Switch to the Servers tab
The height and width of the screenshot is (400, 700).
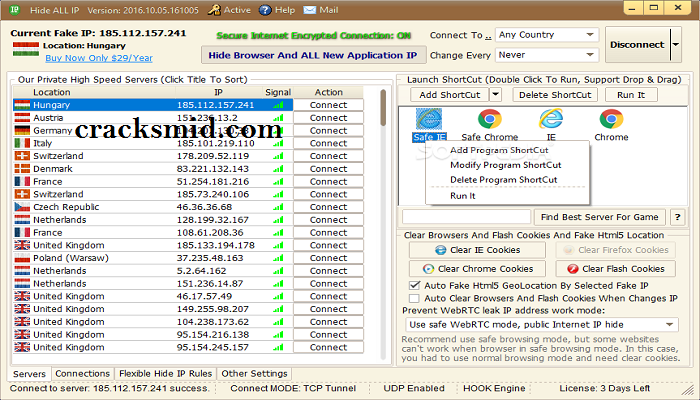tap(29, 374)
